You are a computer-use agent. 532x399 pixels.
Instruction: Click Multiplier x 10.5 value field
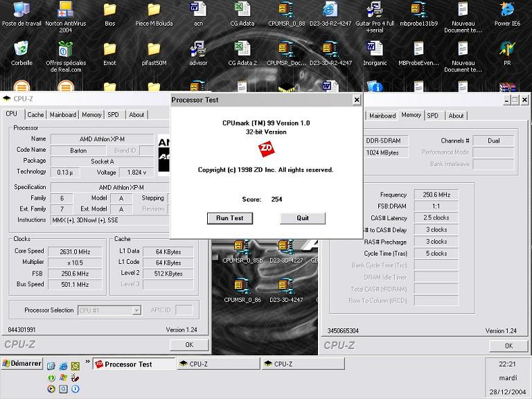pyautogui.click(x=75, y=263)
